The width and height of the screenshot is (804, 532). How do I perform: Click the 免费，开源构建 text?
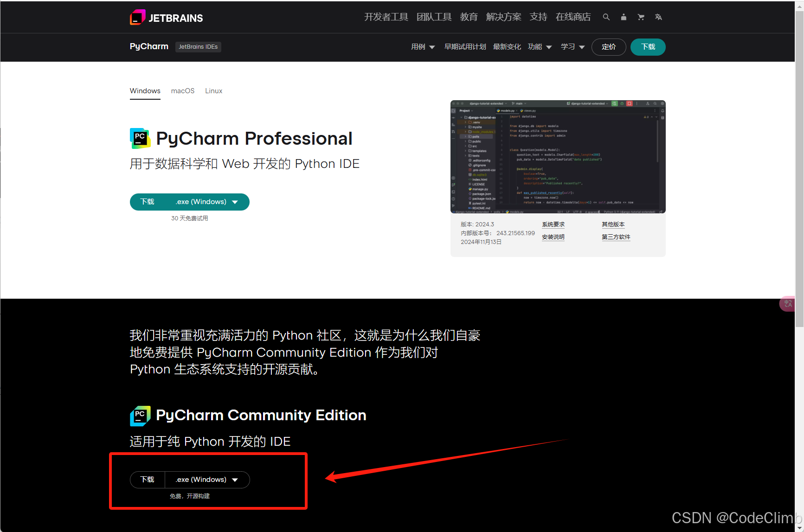(x=190, y=496)
